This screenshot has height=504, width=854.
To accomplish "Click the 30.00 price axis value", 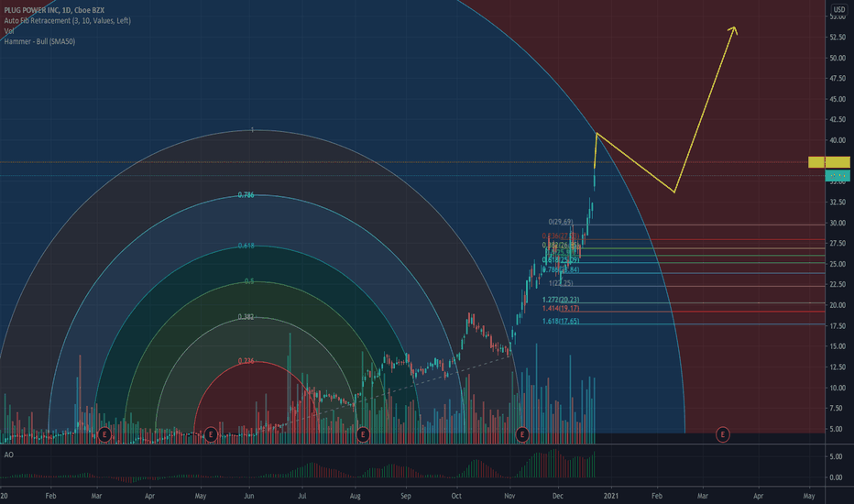I will point(838,223).
